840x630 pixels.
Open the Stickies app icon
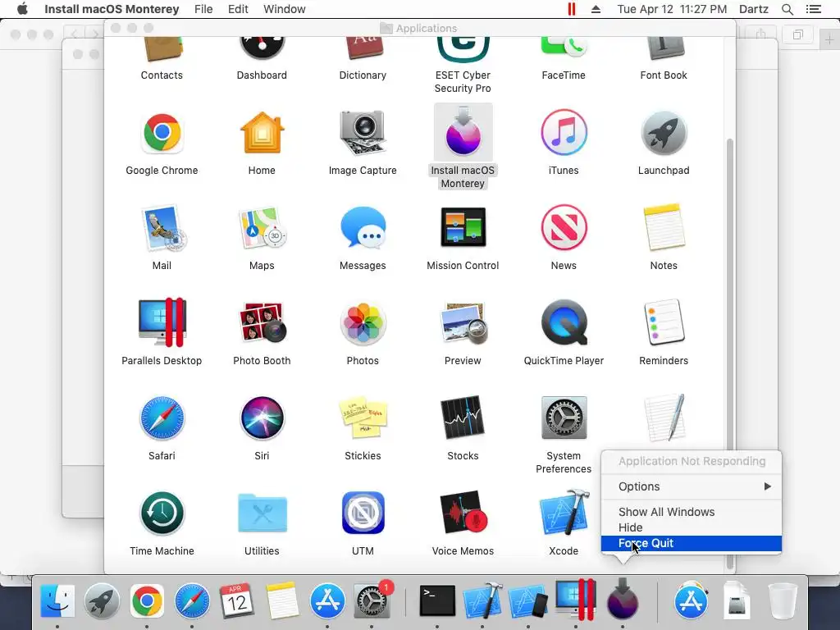[x=363, y=418]
